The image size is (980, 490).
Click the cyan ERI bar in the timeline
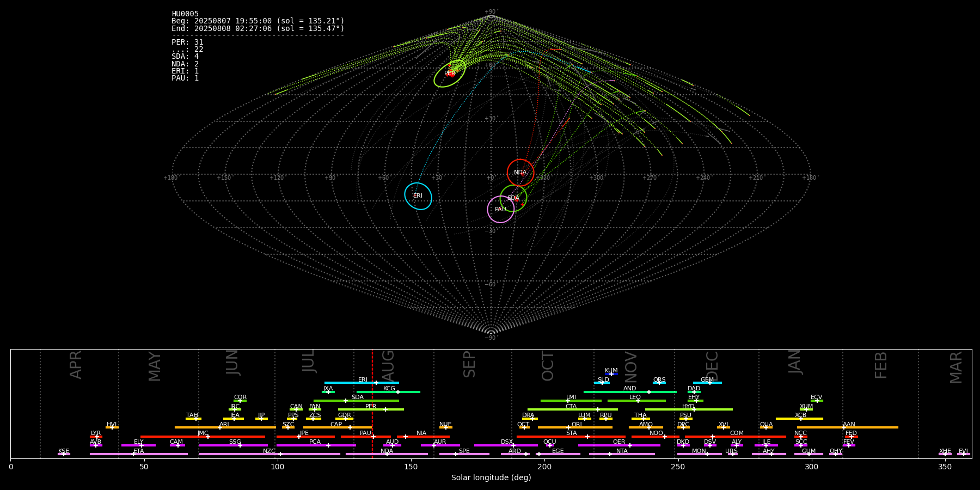point(362,383)
